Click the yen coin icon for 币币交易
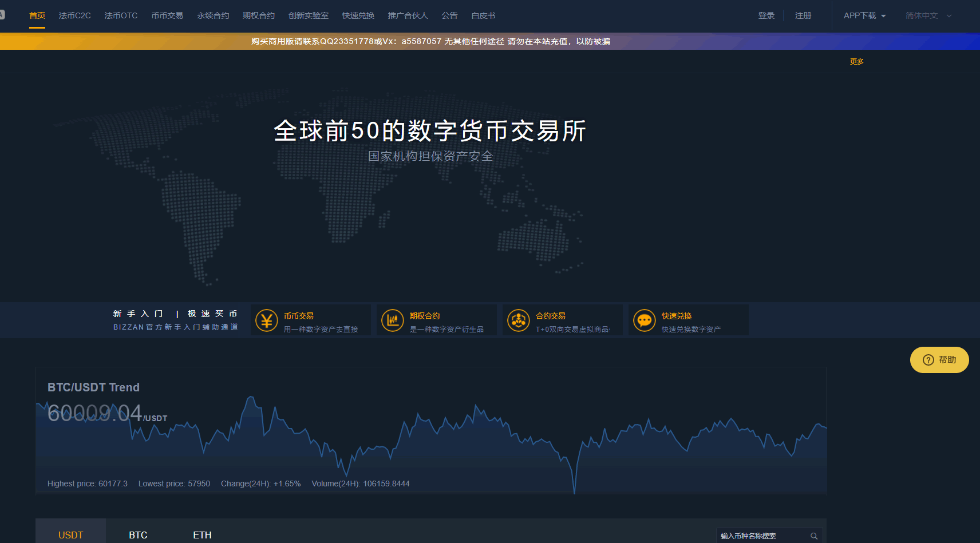 click(266, 320)
